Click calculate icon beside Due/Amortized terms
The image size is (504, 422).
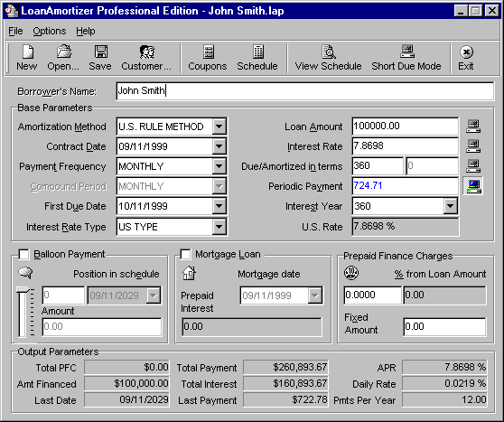(473, 166)
